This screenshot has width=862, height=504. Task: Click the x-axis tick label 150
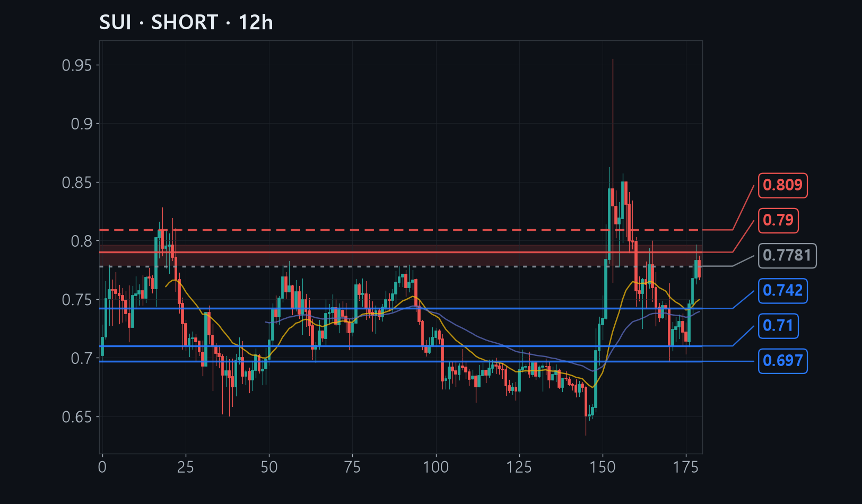(x=603, y=467)
